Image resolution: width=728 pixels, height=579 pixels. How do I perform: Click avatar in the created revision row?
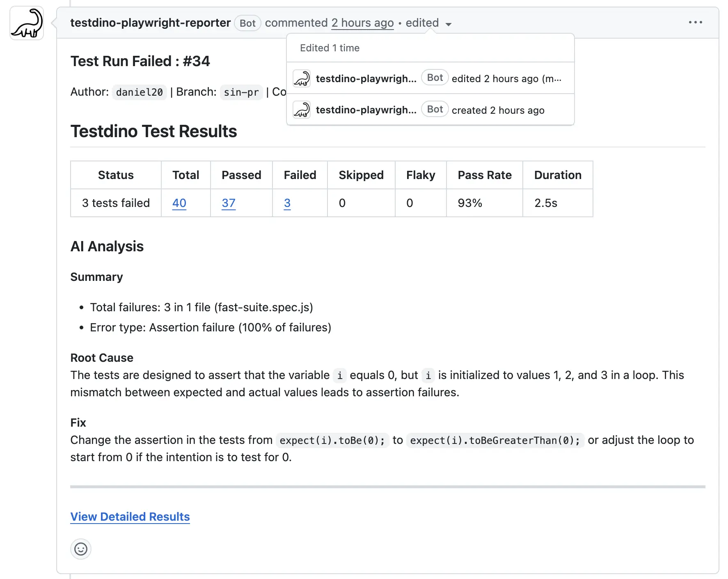[x=302, y=110]
